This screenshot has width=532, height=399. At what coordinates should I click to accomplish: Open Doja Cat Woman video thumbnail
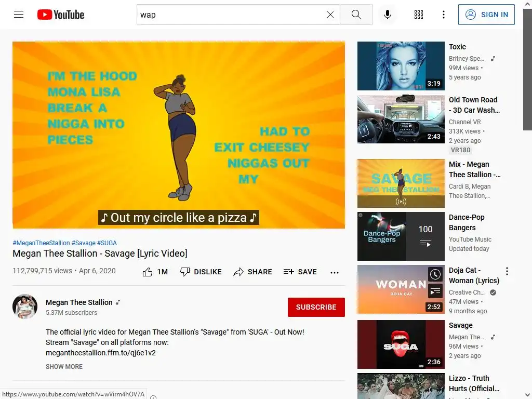pos(401,289)
